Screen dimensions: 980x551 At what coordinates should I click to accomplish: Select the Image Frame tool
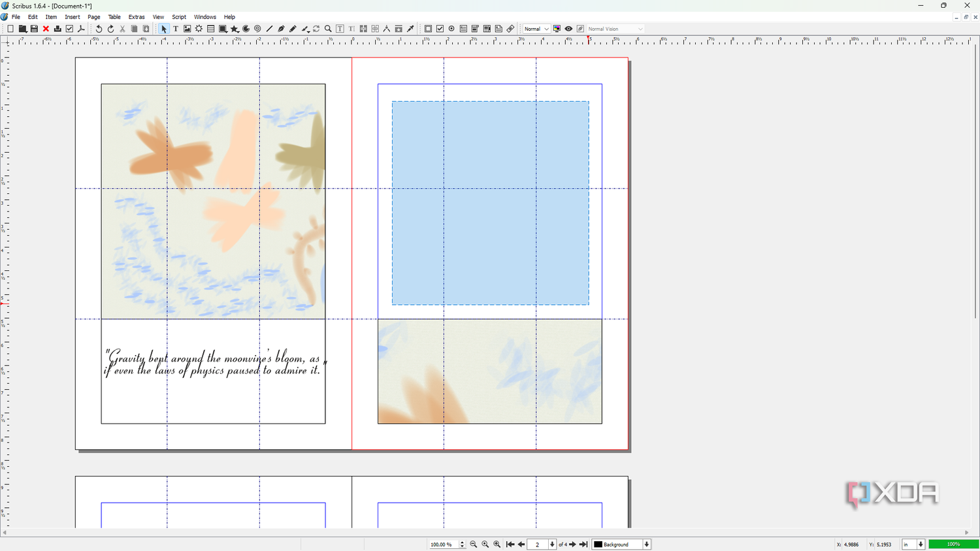(x=188, y=29)
